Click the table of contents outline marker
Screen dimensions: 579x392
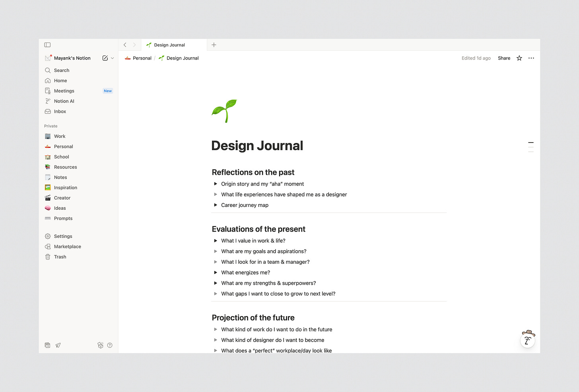(x=531, y=147)
